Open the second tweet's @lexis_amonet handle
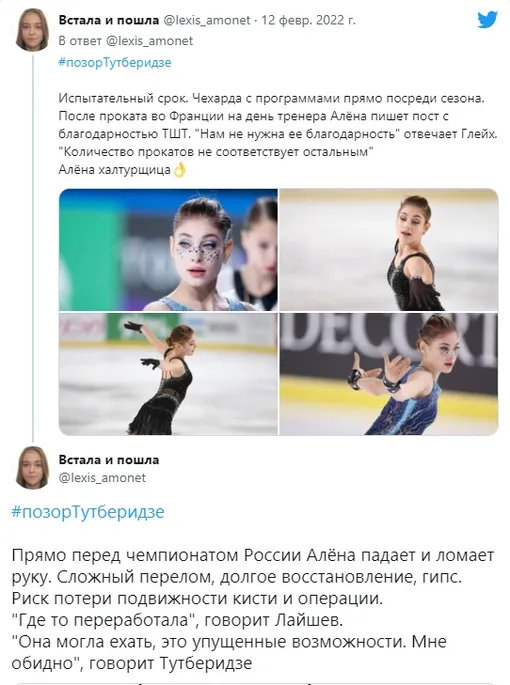 [102, 477]
